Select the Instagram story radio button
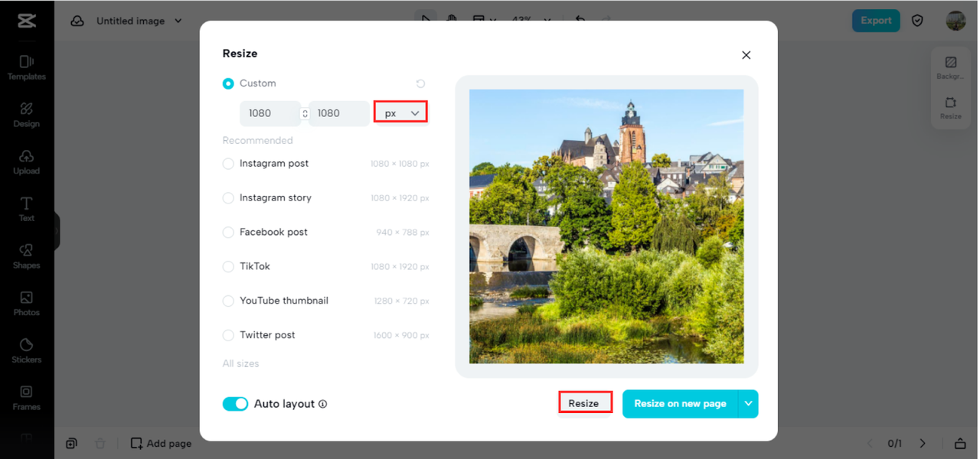This screenshot has width=980, height=459. (x=228, y=198)
